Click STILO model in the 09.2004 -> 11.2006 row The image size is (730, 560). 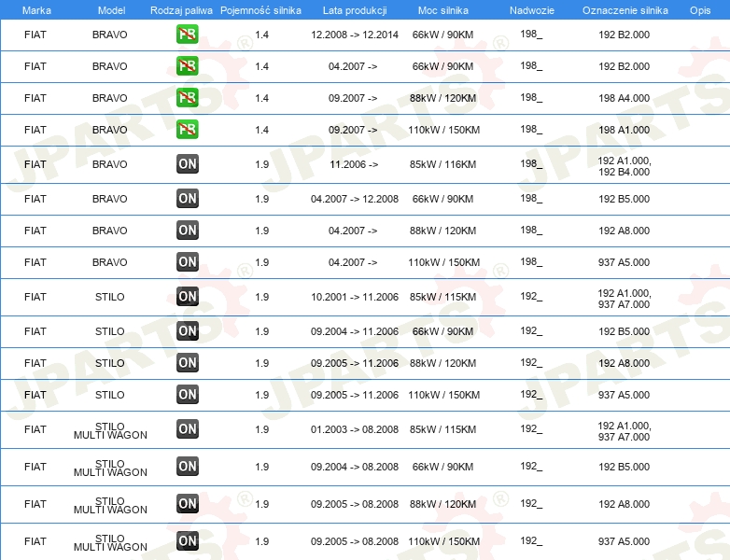[110, 331]
